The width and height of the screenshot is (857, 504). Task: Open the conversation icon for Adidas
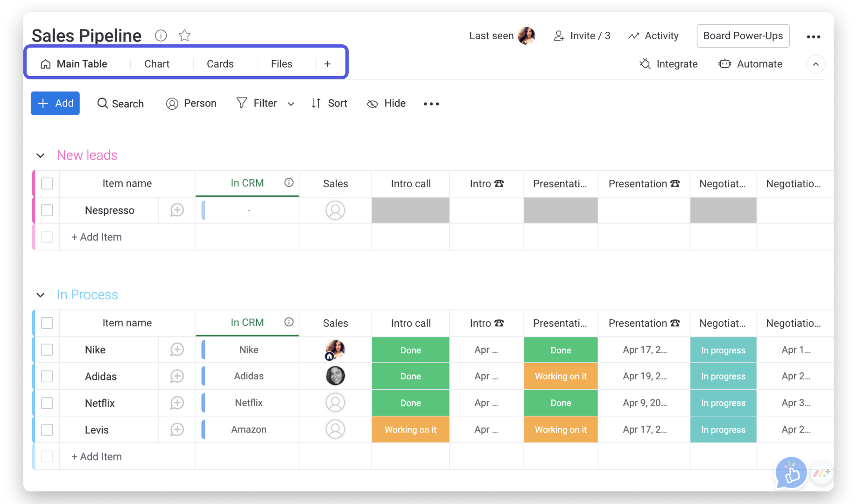click(177, 376)
